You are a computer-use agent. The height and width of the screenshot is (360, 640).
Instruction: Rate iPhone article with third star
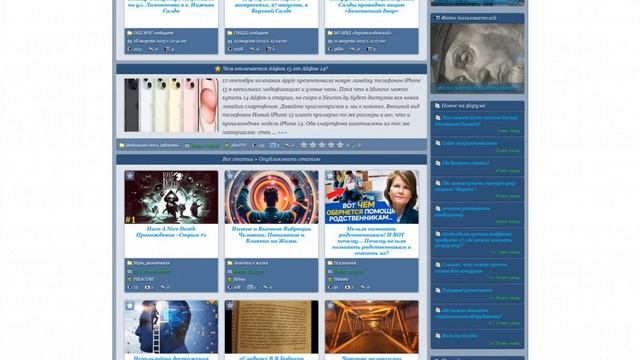tap(322, 145)
